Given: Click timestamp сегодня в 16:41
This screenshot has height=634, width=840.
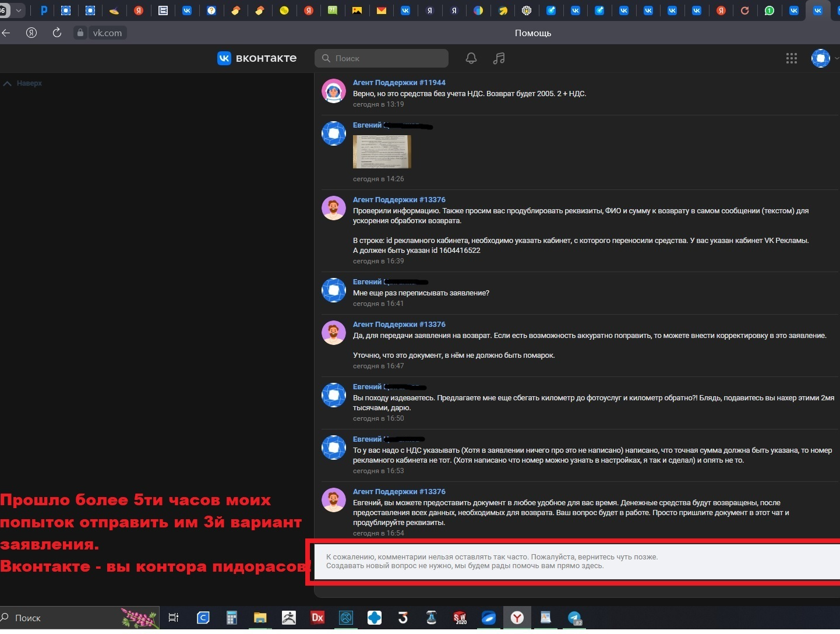Looking at the screenshot, I should click(378, 304).
